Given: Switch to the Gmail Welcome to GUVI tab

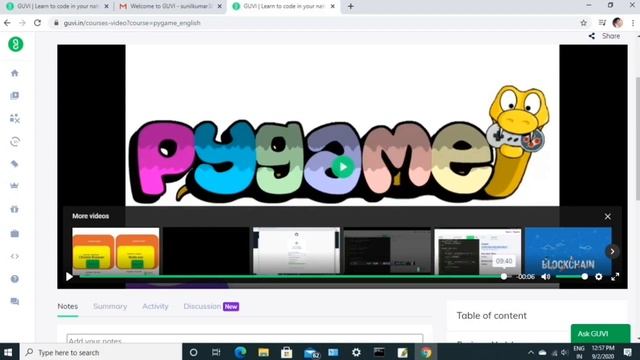Looking at the screenshot, I should pos(171,7).
